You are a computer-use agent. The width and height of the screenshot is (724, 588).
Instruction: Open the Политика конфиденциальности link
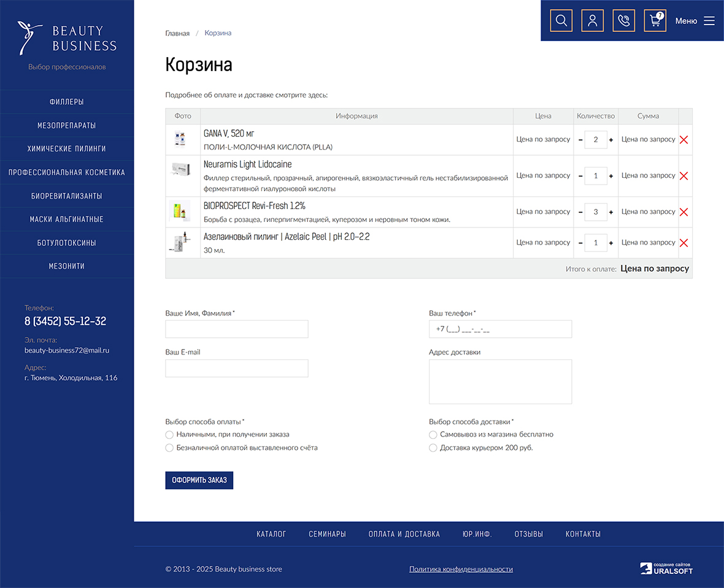[461, 569]
